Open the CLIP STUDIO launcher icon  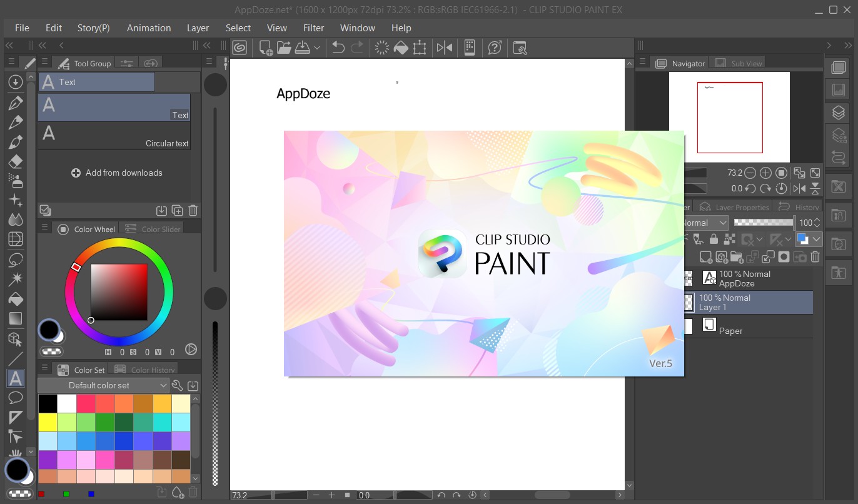click(240, 48)
